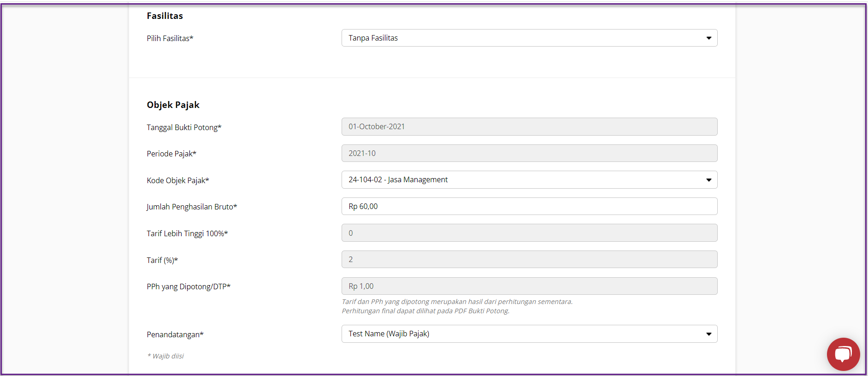Click the Penandatangan dropdown caret arrow

pos(709,334)
